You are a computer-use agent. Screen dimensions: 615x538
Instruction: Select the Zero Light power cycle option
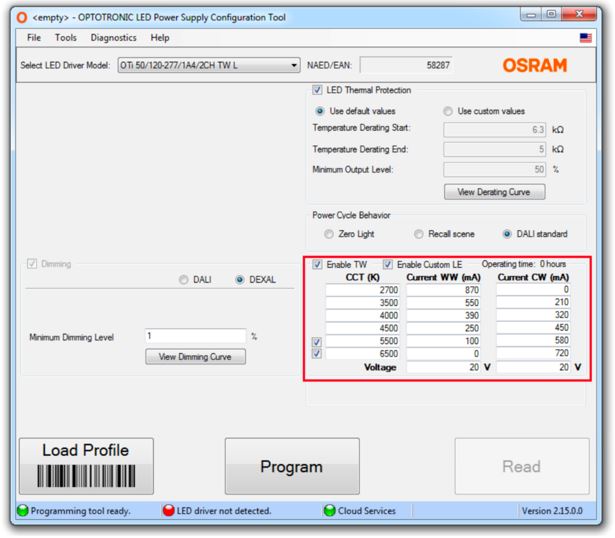pyautogui.click(x=330, y=232)
